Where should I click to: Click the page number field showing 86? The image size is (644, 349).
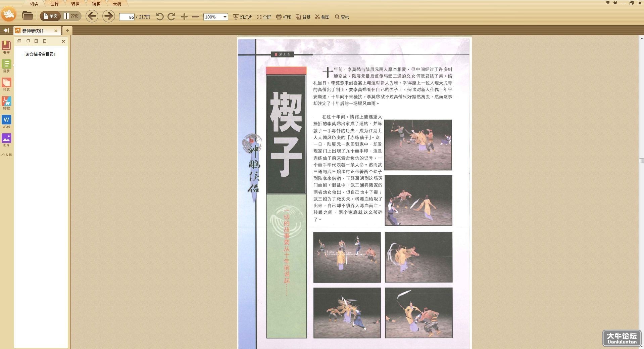click(x=127, y=17)
